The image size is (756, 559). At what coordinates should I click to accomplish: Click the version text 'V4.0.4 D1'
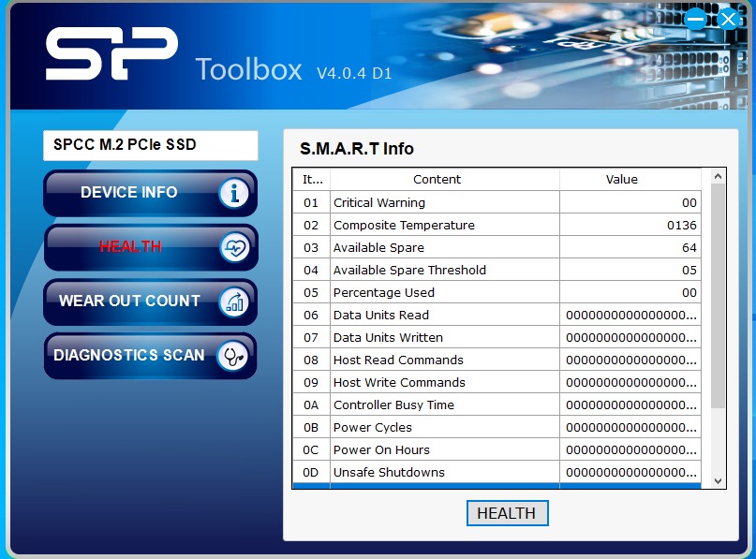[x=354, y=73]
